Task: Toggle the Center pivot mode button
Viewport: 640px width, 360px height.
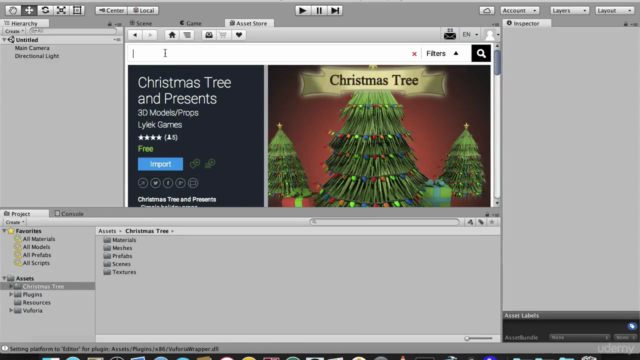Action: pos(111,10)
